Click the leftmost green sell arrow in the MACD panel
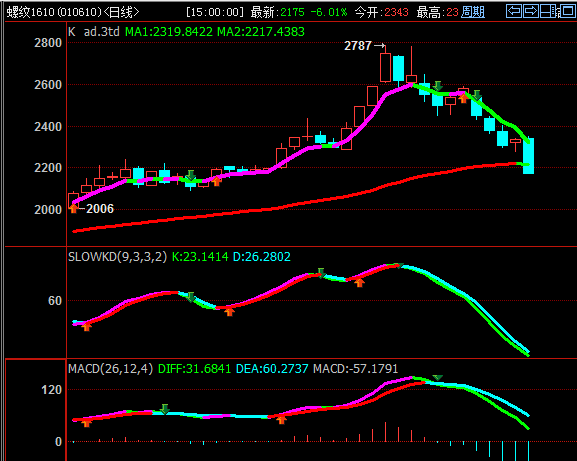 [165, 409]
